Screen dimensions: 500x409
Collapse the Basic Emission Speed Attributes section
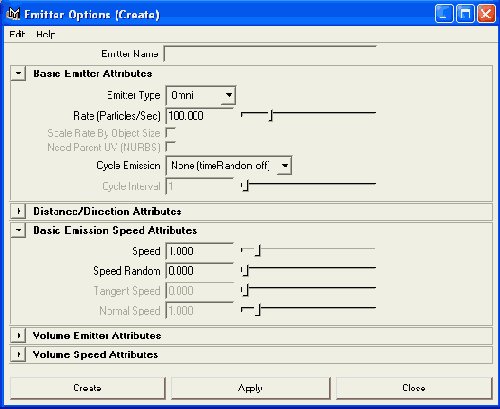coord(18,230)
